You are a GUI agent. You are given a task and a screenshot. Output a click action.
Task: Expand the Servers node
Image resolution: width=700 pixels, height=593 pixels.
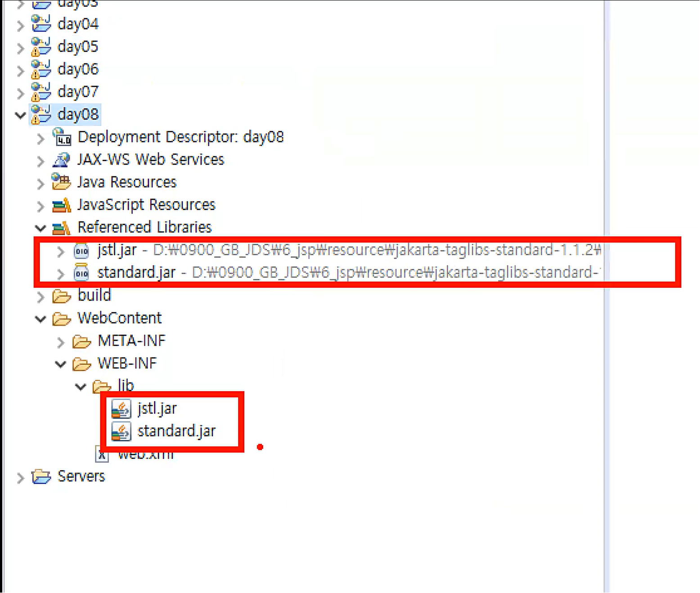pos(20,476)
